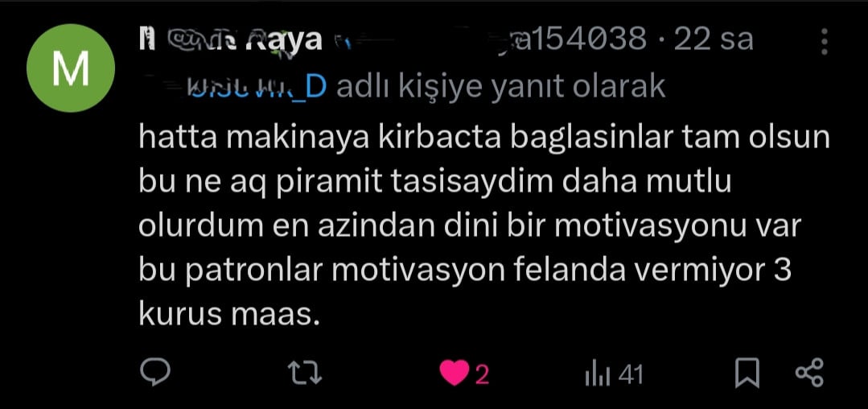Open the tweet at 'hatta makinaya kirbacta' line
Viewport: 868px width, 409px height.
tap(484, 138)
